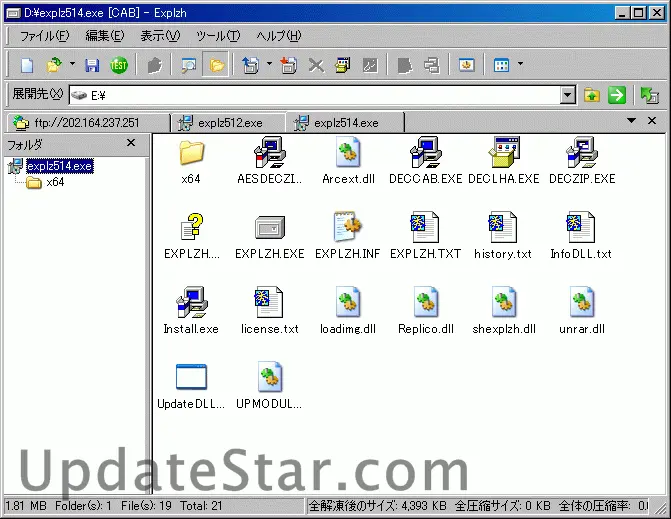
Task: Click the settings panel toolbar icon
Action: tap(467, 65)
